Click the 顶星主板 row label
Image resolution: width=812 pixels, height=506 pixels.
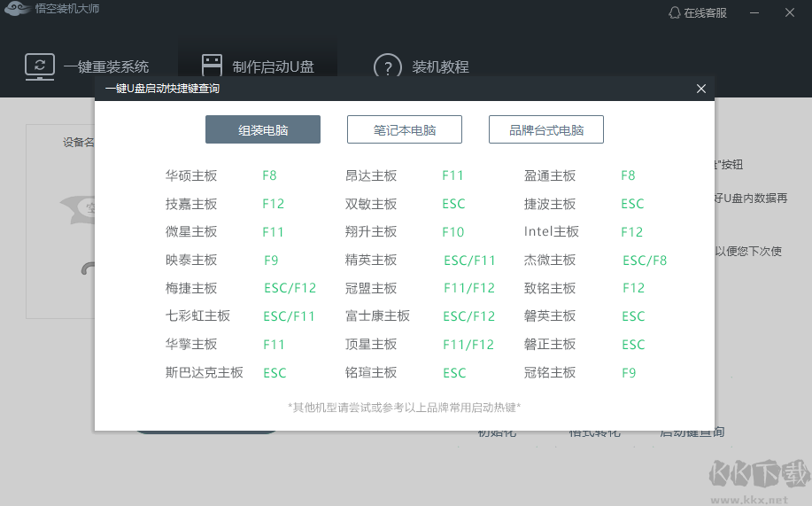pyautogui.click(x=371, y=344)
